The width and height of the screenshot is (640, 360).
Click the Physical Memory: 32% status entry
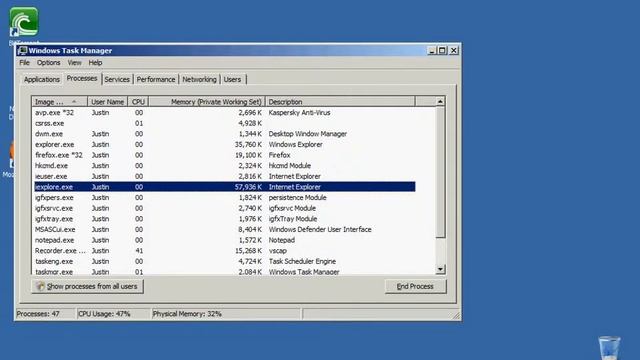(187, 314)
